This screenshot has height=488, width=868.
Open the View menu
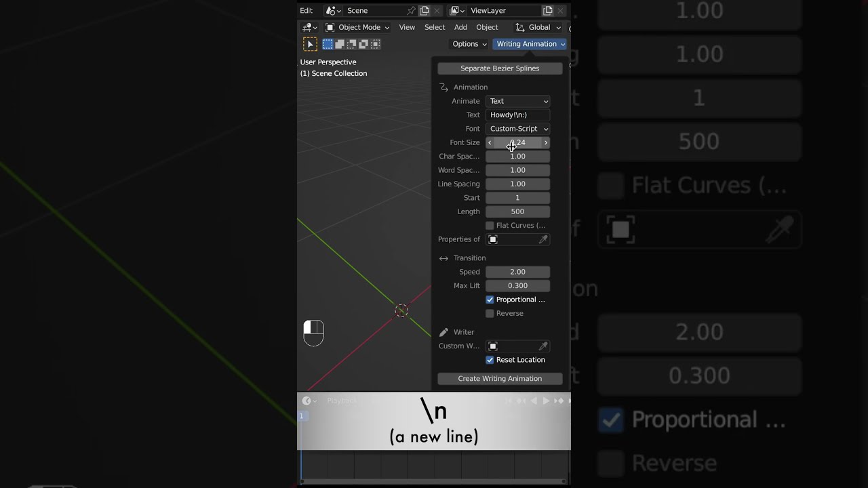pos(407,27)
